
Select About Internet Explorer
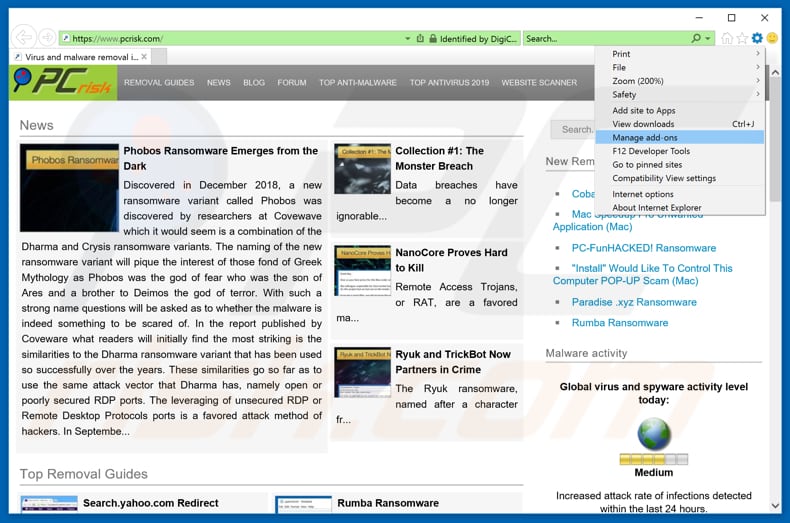(680, 208)
